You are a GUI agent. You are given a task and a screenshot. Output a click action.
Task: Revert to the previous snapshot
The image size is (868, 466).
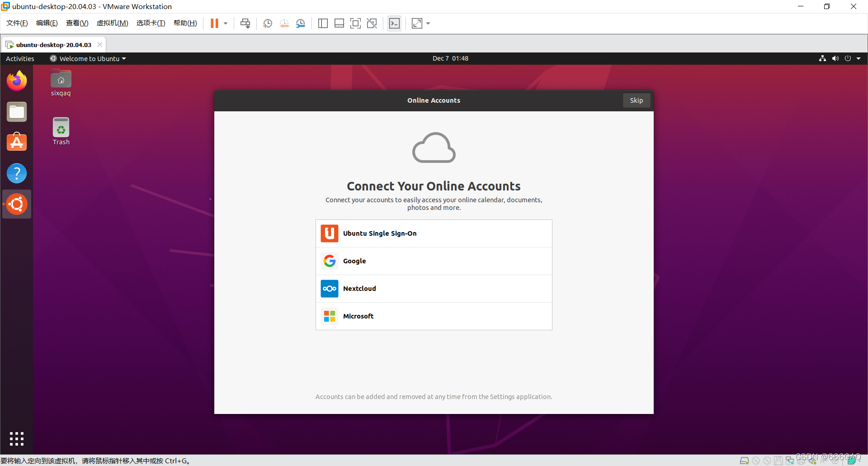click(284, 24)
